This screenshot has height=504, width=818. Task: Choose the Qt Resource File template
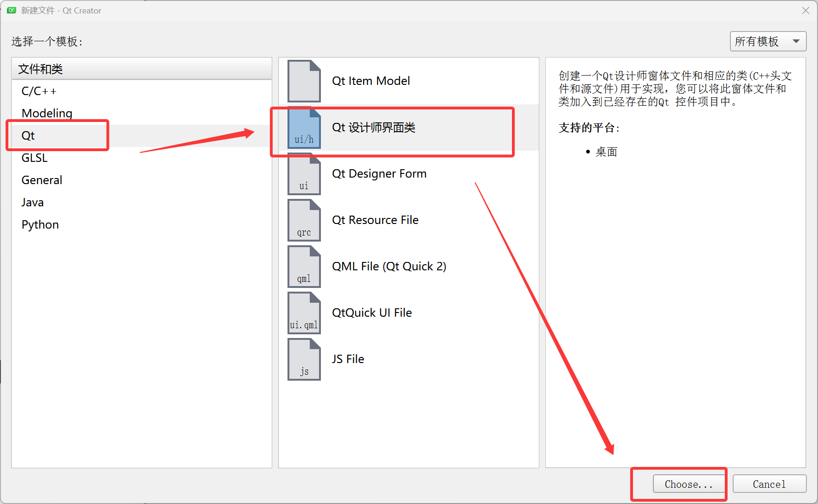pyautogui.click(x=409, y=220)
